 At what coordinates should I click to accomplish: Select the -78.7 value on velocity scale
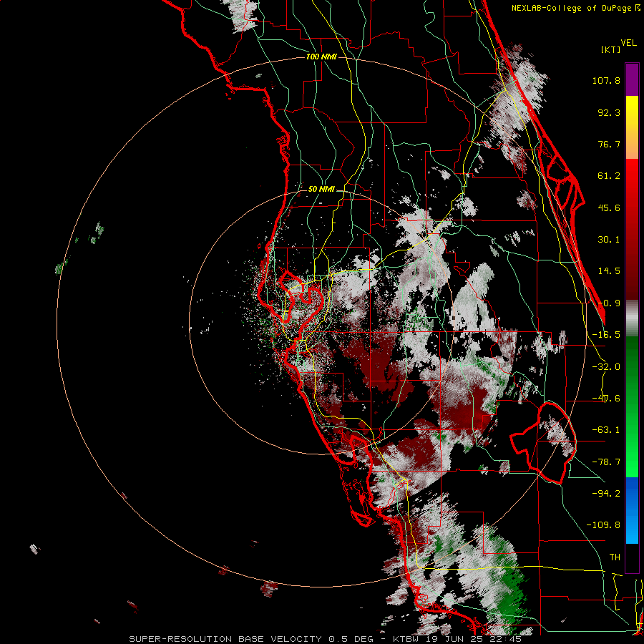[x=606, y=462]
